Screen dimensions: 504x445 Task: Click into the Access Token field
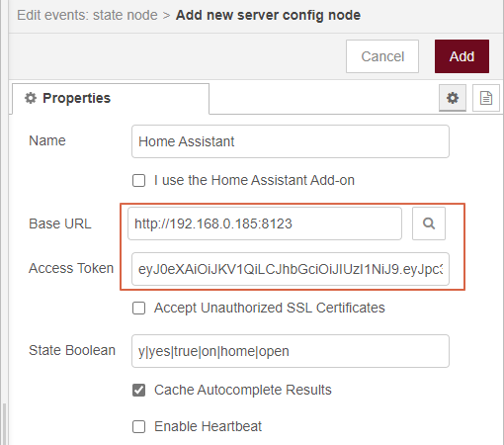pos(291,269)
